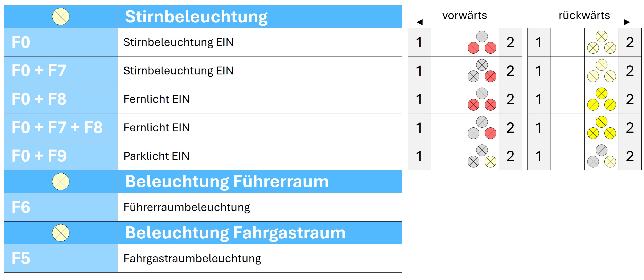
Task: Click the Stirnbeleuchtung section heading
Action: click(x=196, y=17)
